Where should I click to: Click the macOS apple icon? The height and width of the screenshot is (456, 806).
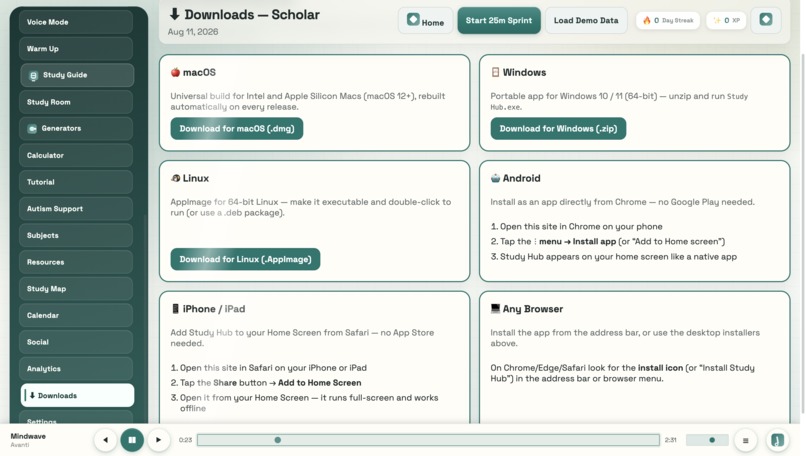coord(175,72)
